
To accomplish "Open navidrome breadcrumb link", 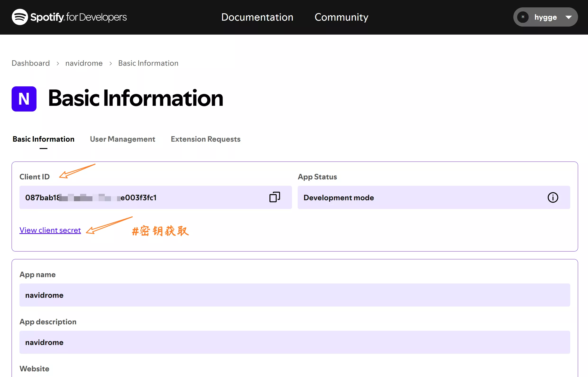I will click(x=84, y=63).
